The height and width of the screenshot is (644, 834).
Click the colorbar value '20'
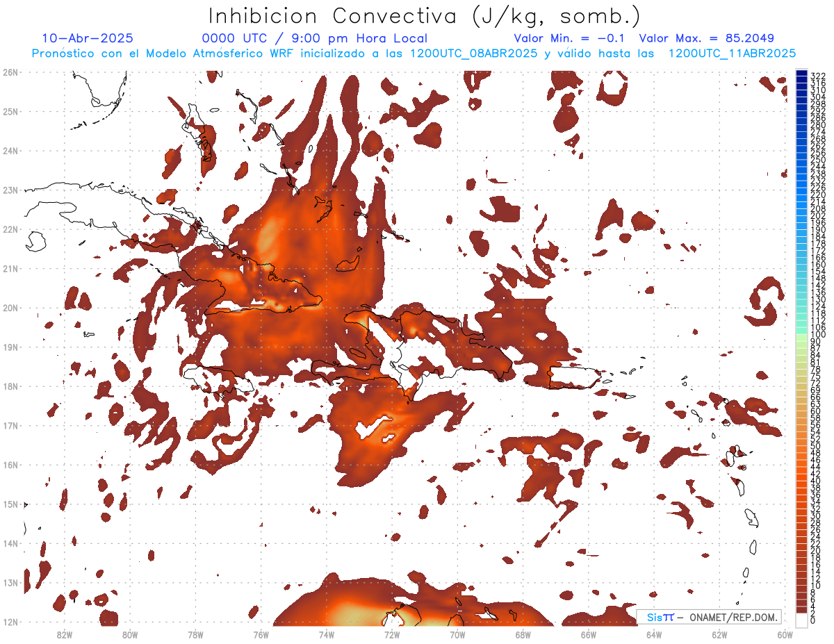pyautogui.click(x=816, y=550)
